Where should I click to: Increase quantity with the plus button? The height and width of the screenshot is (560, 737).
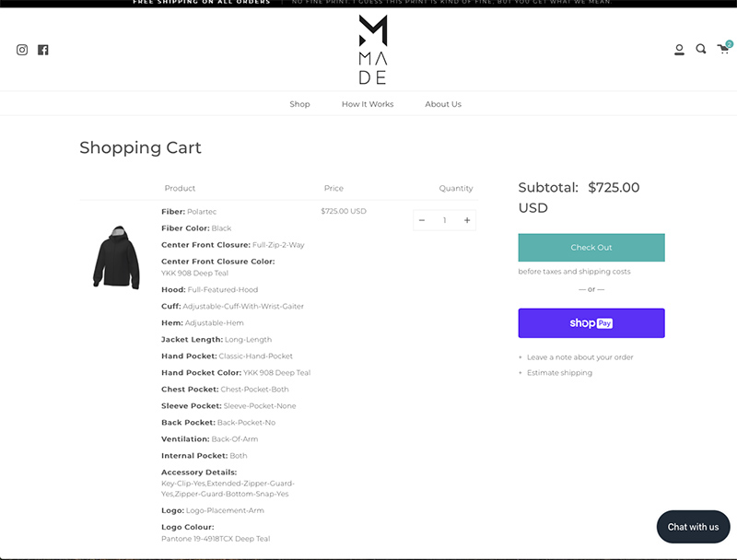point(467,220)
